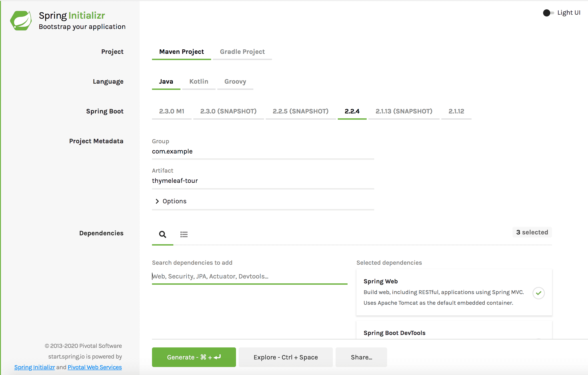Screen dimensions: 588x375
Task: Switch to the Gradle Project tab
Action: click(242, 52)
